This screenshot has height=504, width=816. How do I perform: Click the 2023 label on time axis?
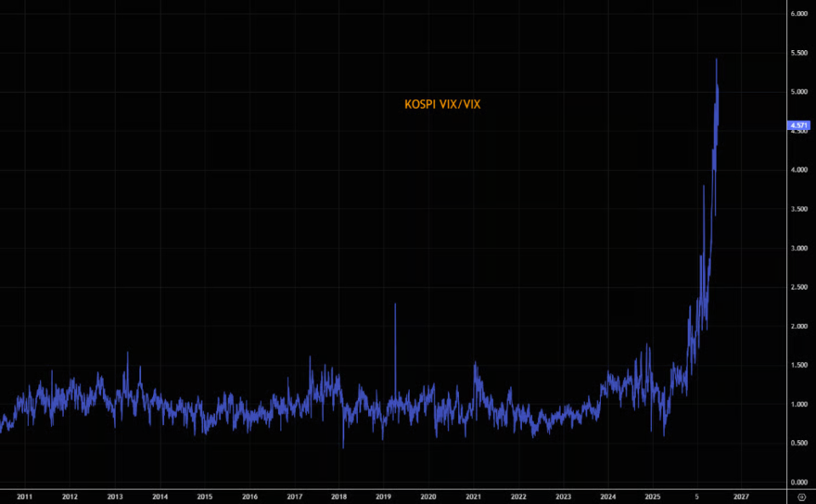pyautogui.click(x=563, y=496)
